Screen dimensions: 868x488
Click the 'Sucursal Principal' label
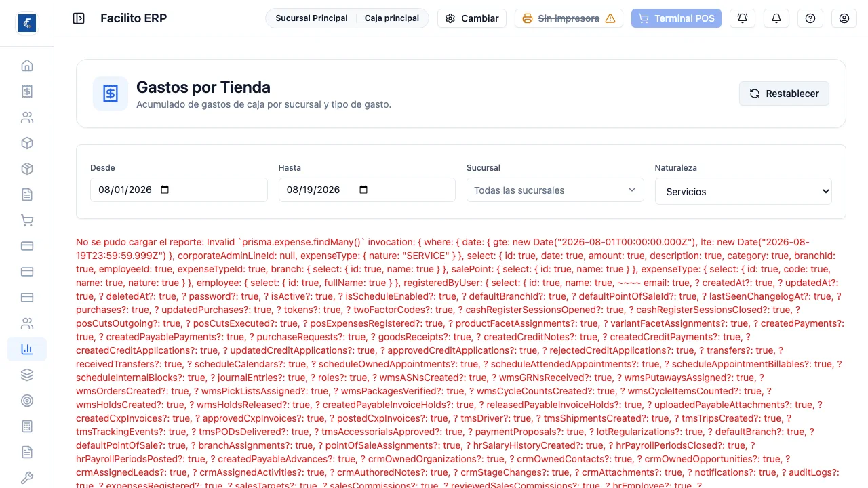311,18
